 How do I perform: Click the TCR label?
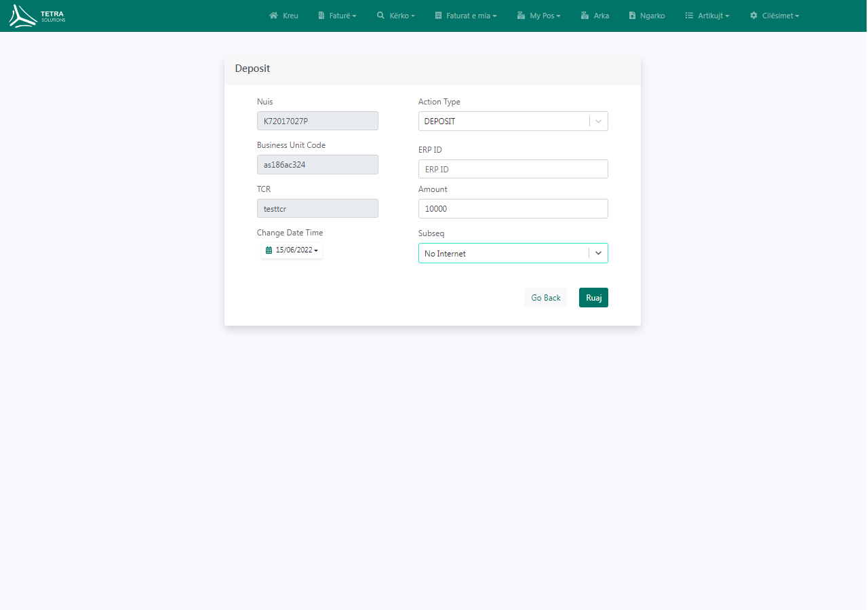point(264,189)
